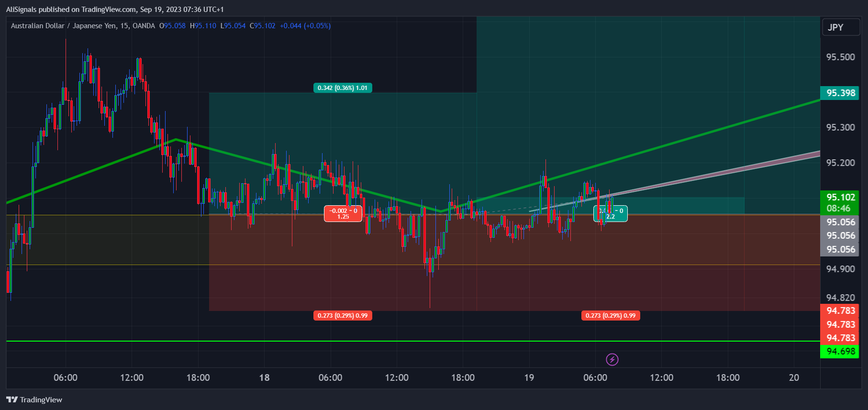Click the TradingView logo at bottom
The image size is (868, 410).
coord(34,399)
